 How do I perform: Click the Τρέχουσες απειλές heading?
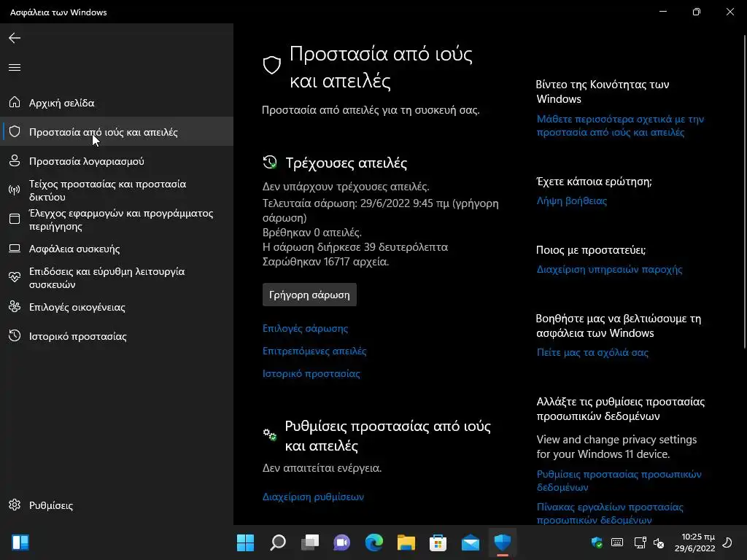pos(347,163)
